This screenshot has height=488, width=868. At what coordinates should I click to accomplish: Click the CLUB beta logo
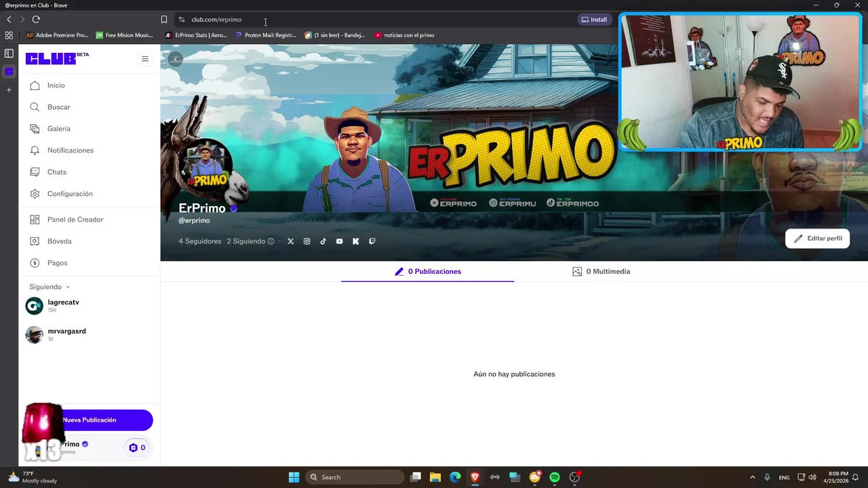click(57, 58)
